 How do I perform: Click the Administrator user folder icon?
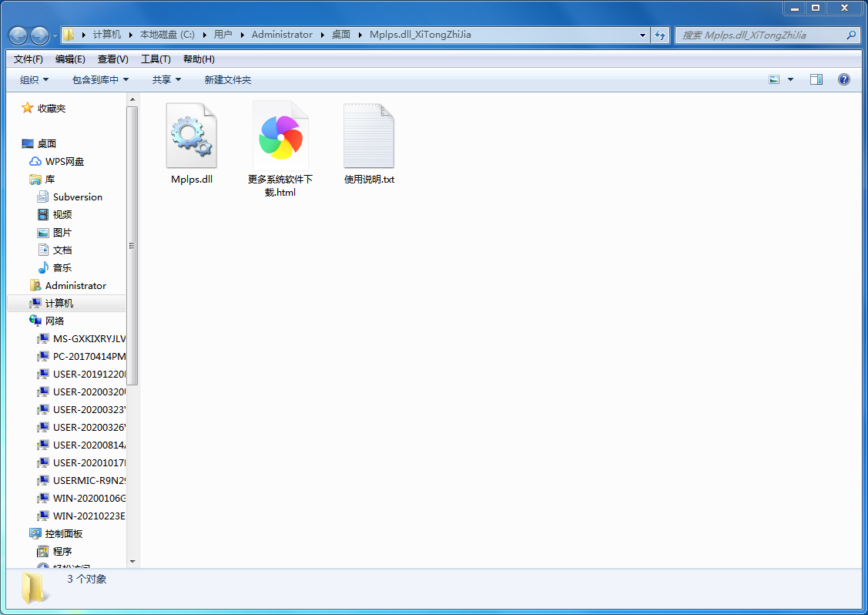click(35, 285)
